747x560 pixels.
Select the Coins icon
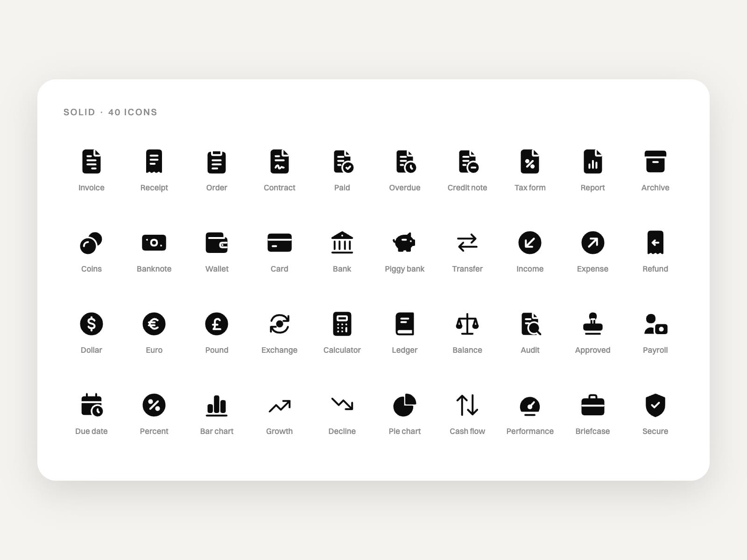91,243
